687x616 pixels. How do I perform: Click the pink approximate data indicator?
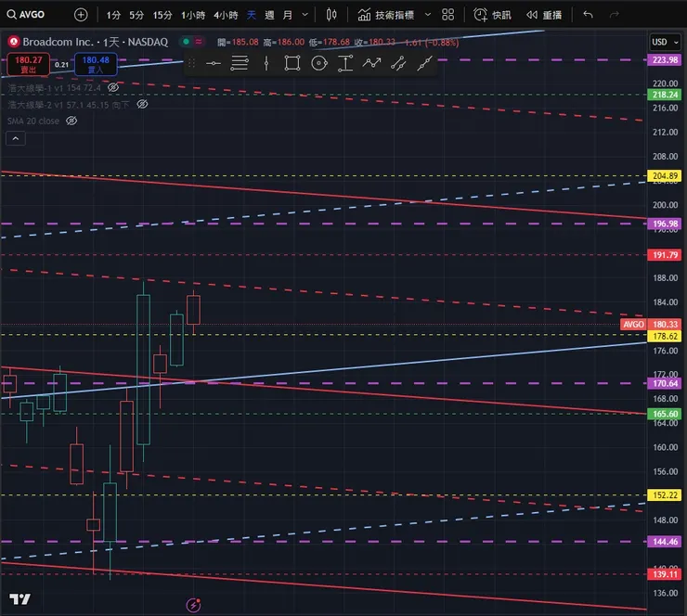point(199,42)
